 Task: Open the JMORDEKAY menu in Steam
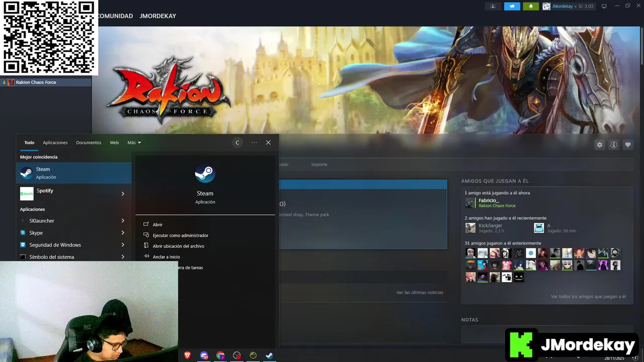(x=157, y=16)
